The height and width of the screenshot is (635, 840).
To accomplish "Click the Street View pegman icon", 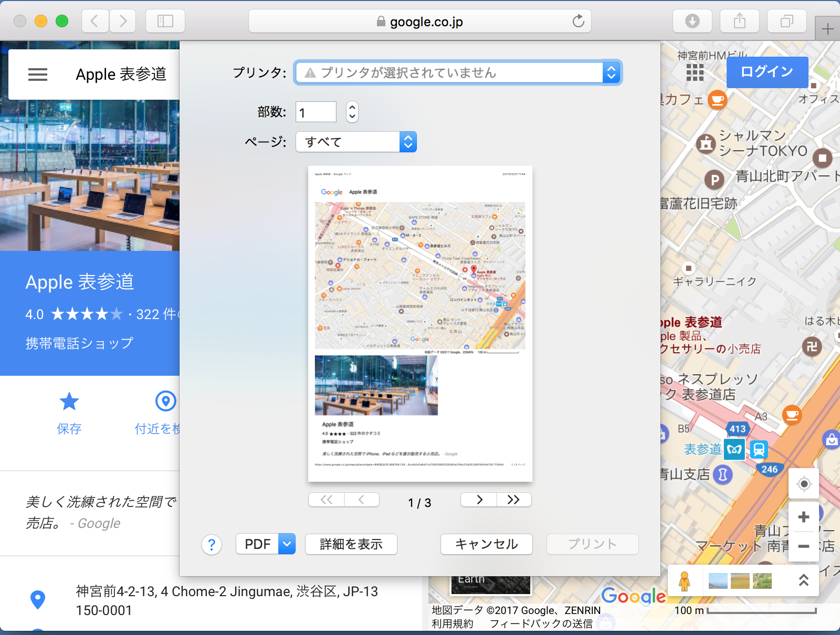I will click(684, 581).
